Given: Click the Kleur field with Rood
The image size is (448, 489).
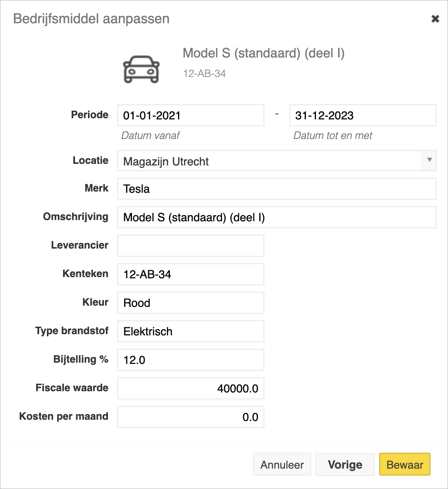Looking at the screenshot, I should (x=191, y=303).
